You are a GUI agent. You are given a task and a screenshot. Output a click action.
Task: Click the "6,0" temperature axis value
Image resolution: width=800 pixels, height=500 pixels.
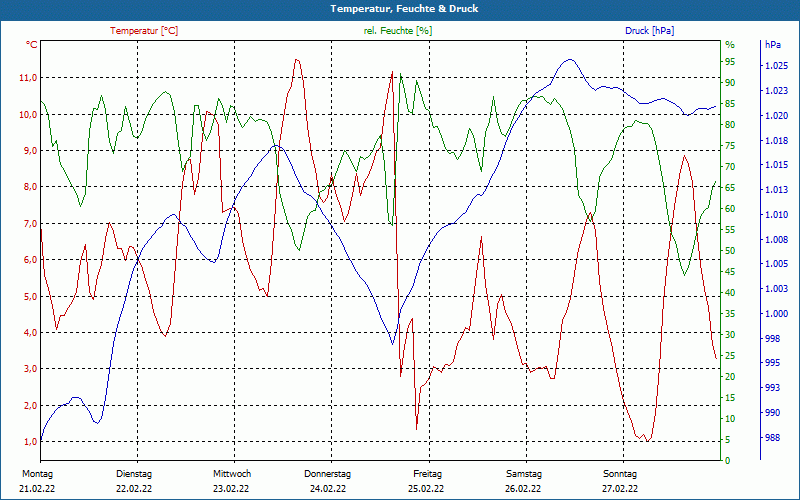coord(30,260)
